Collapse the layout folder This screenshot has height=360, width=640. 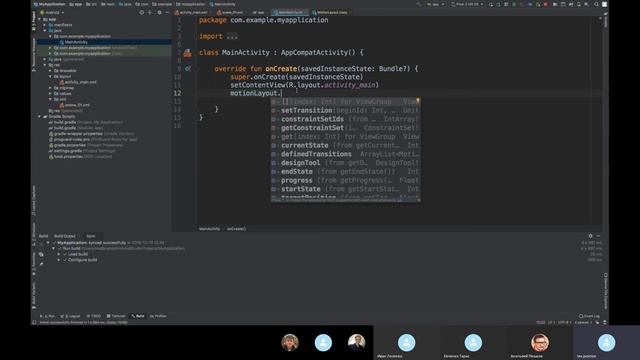[51, 76]
